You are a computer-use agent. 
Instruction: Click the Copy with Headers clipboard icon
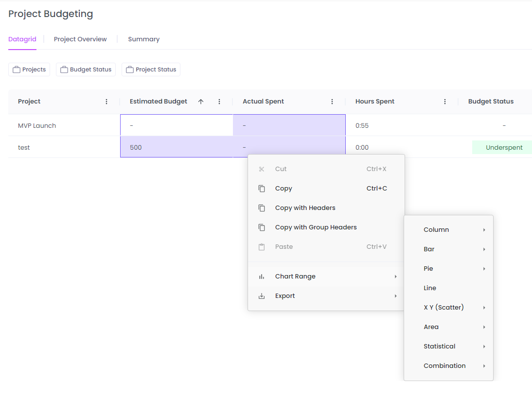[262, 208]
